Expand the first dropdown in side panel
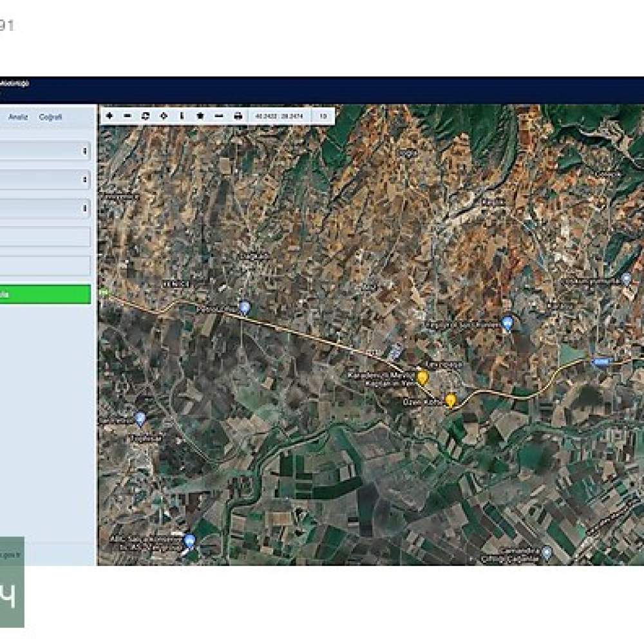Image resolution: width=644 pixels, height=644 pixels. [x=44, y=151]
